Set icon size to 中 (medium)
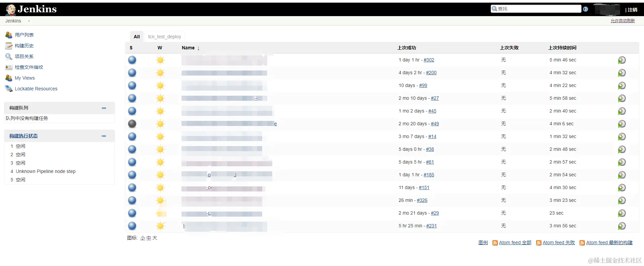The image size is (644, 266). pos(149,238)
